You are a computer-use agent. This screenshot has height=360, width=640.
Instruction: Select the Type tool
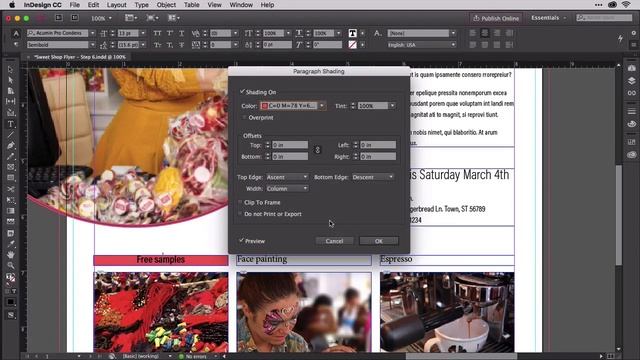[11, 124]
